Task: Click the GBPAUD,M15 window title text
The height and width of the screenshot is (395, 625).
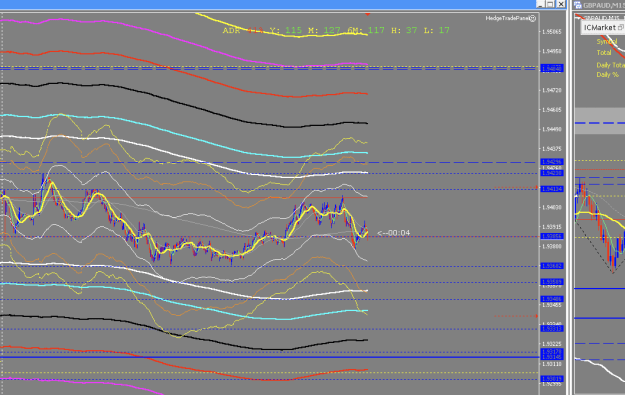Action: point(604,5)
